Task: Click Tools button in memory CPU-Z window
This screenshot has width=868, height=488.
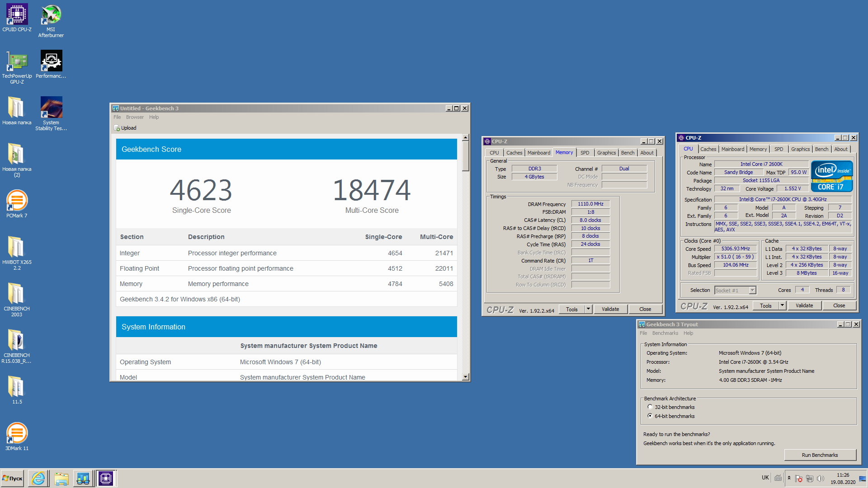Action: pyautogui.click(x=572, y=309)
